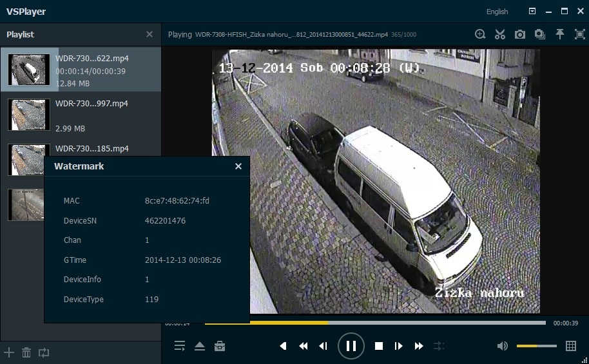Delete the selected playlist item with trash icon
The width and height of the screenshot is (589, 364).
click(26, 352)
